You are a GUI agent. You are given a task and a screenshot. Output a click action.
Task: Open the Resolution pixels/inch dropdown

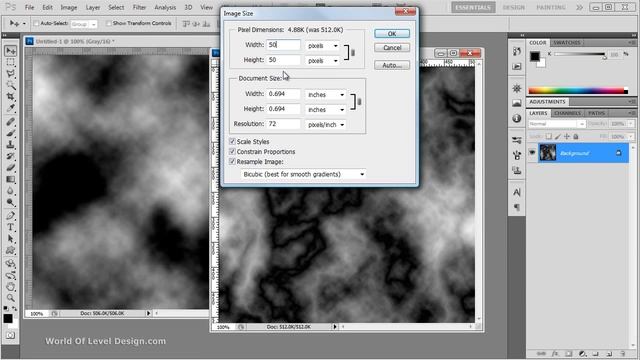point(325,124)
